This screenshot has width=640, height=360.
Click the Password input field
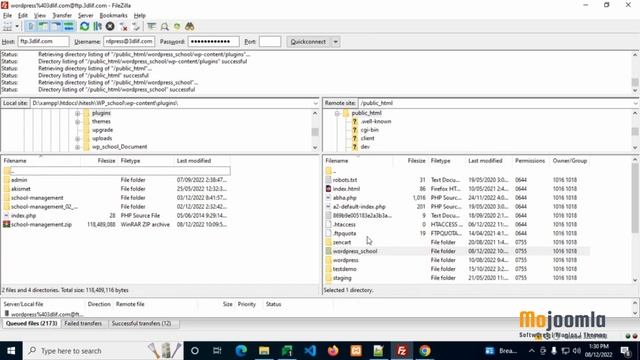click(x=213, y=42)
